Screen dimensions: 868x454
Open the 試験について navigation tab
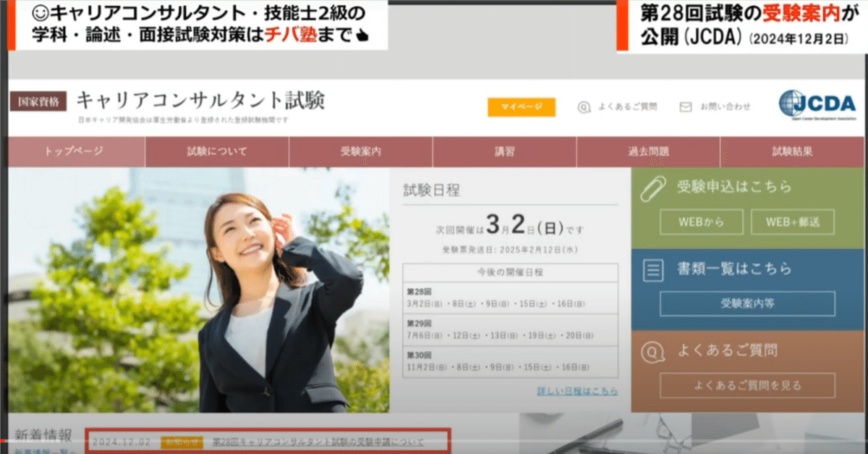218,152
